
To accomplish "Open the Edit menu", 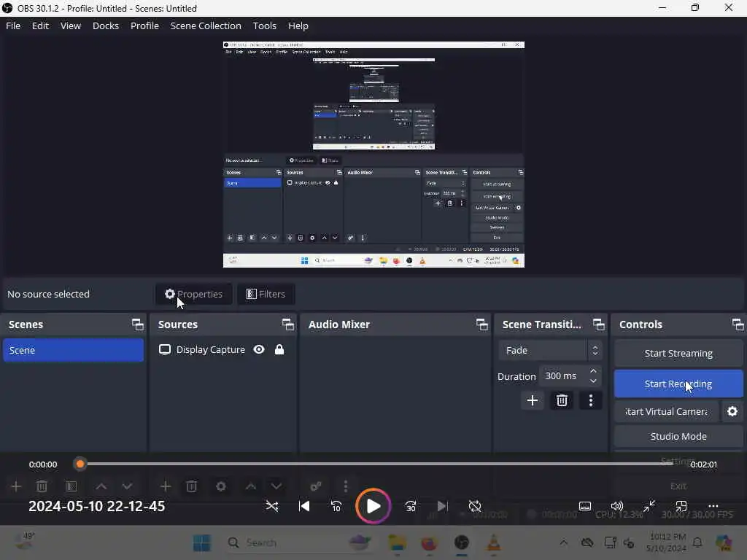I will 41,26.
